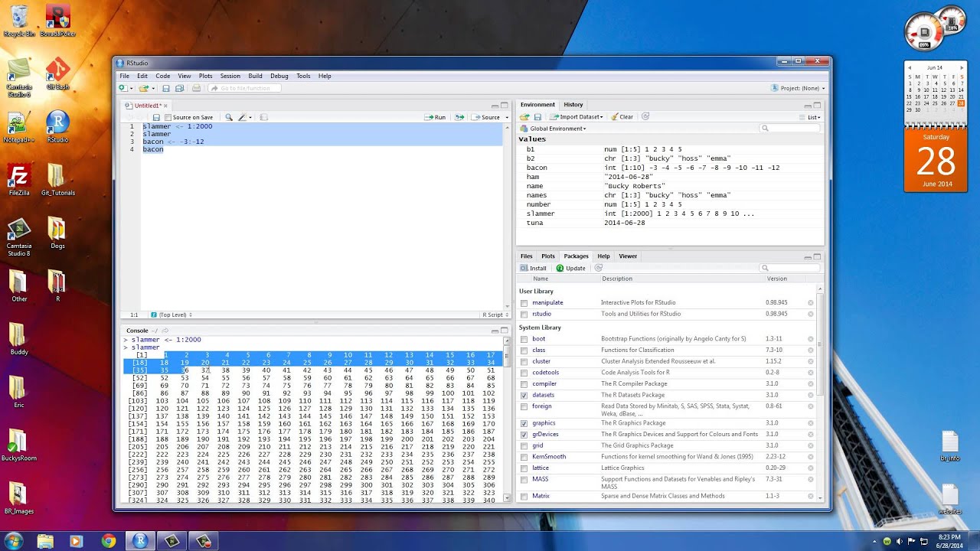Uncheck the grDevices package checkbox
The image size is (980, 551).
(524, 435)
